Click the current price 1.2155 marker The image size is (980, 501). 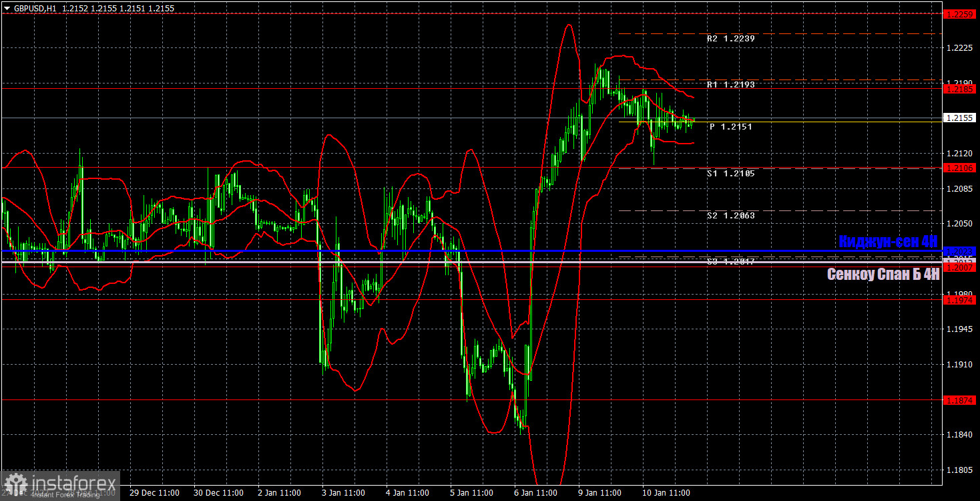[961, 118]
